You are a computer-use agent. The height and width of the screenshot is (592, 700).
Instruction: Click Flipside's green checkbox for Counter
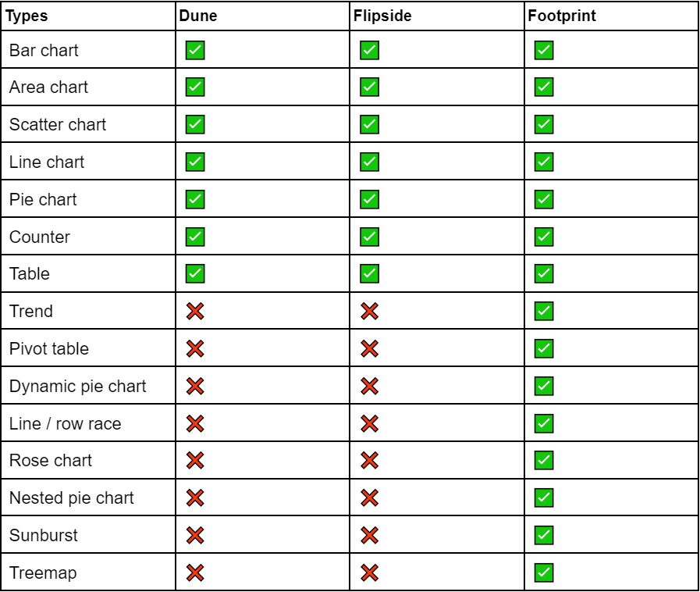point(368,237)
